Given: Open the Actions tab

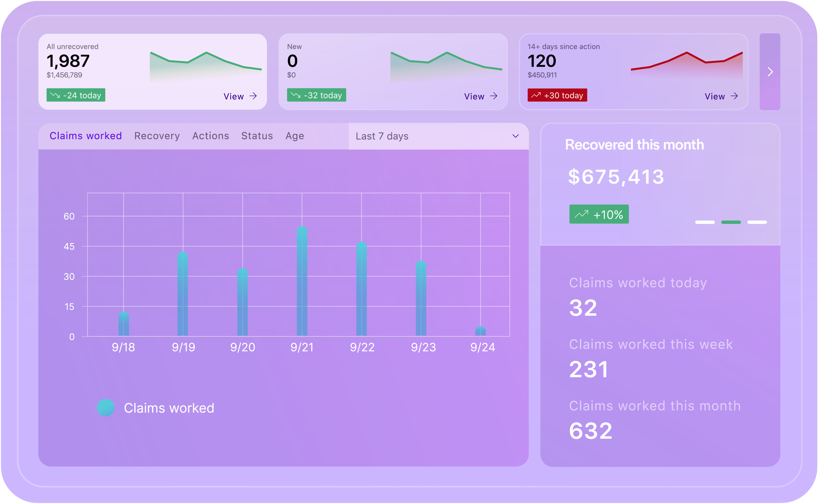Looking at the screenshot, I should 210,136.
